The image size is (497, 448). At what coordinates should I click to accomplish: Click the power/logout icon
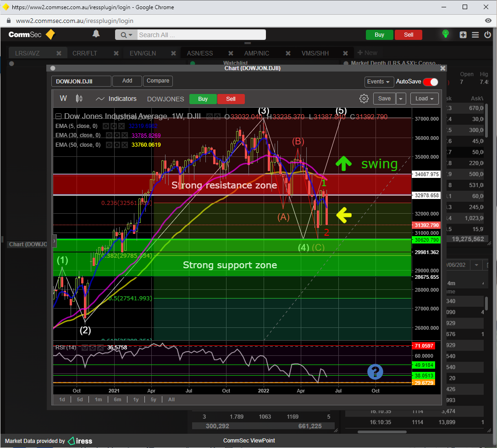pos(487,34)
